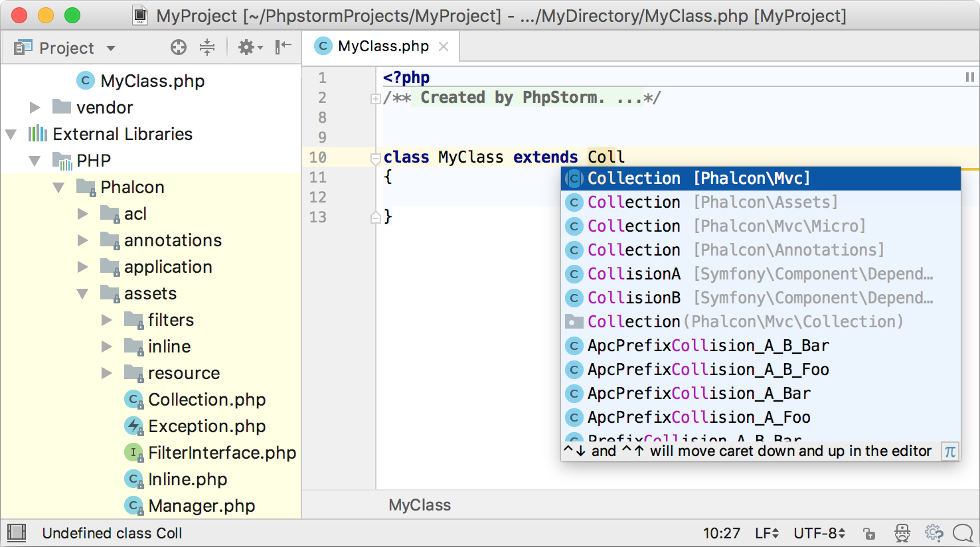Click the Hector inspector icon

[x=902, y=533]
